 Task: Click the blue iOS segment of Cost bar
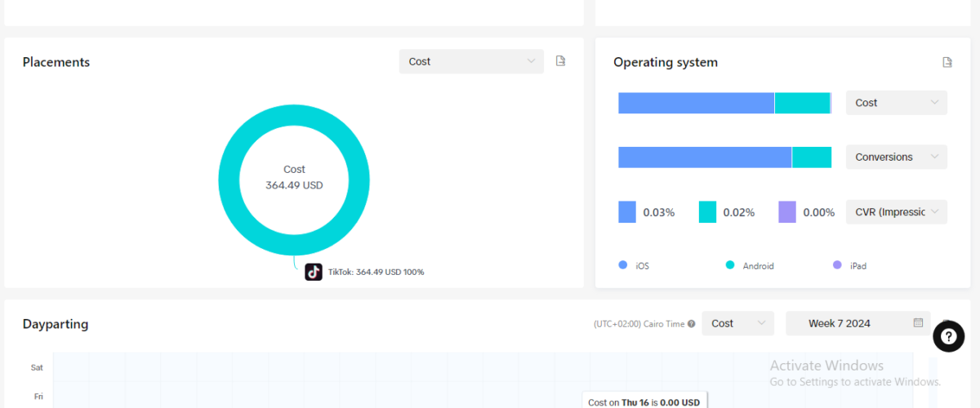[696, 103]
